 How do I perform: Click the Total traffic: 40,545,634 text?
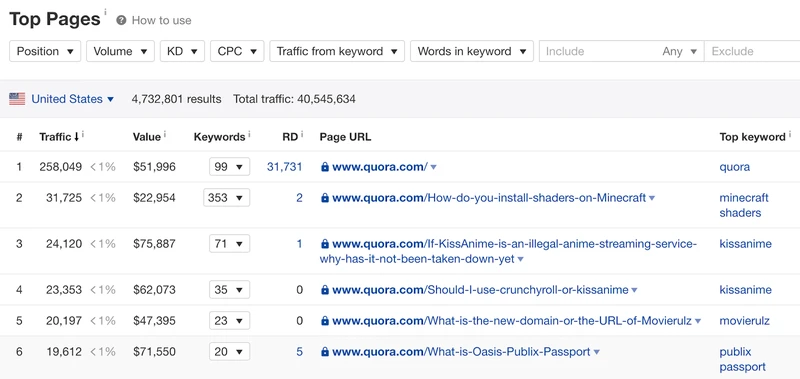[294, 99]
